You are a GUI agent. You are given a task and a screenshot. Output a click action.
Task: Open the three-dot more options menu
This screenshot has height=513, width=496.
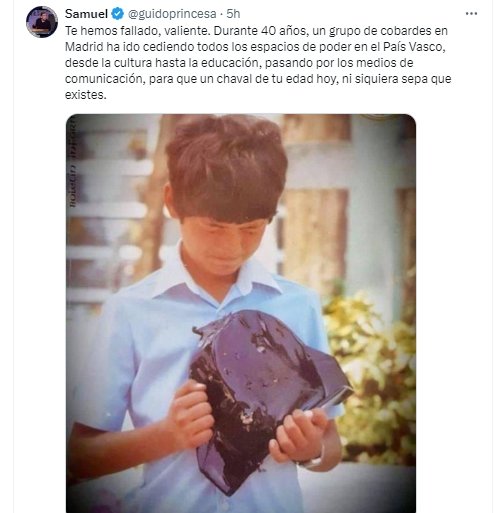471,14
